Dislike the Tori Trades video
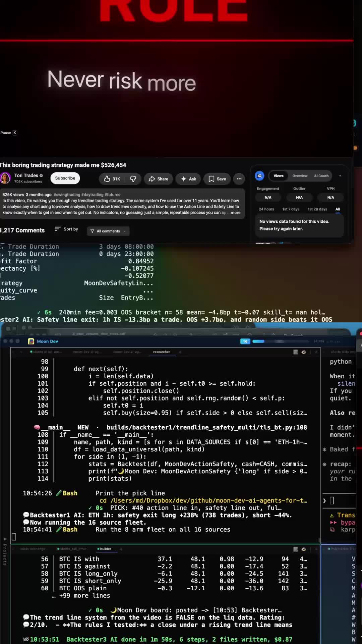Viewport: 362px width, 644px height. tap(133, 179)
